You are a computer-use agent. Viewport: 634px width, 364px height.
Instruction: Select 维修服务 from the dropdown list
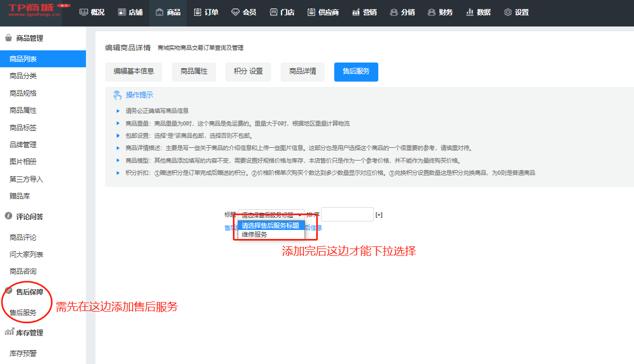pyautogui.click(x=255, y=234)
